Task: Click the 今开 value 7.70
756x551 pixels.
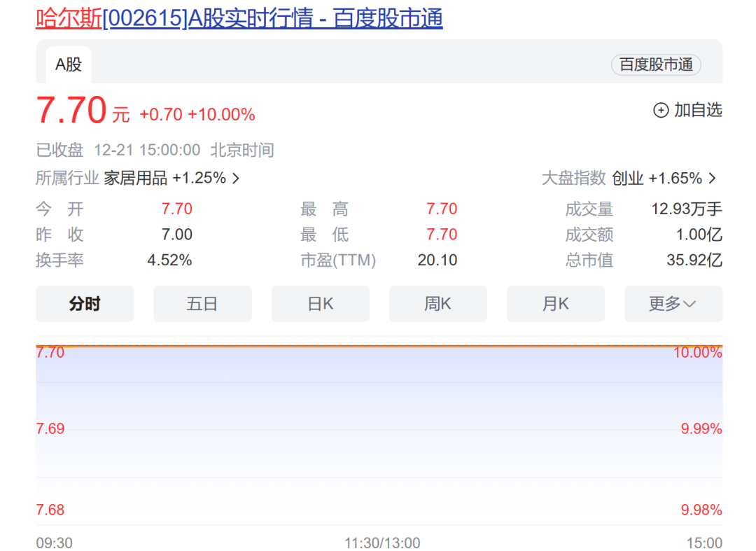Action: pos(176,209)
